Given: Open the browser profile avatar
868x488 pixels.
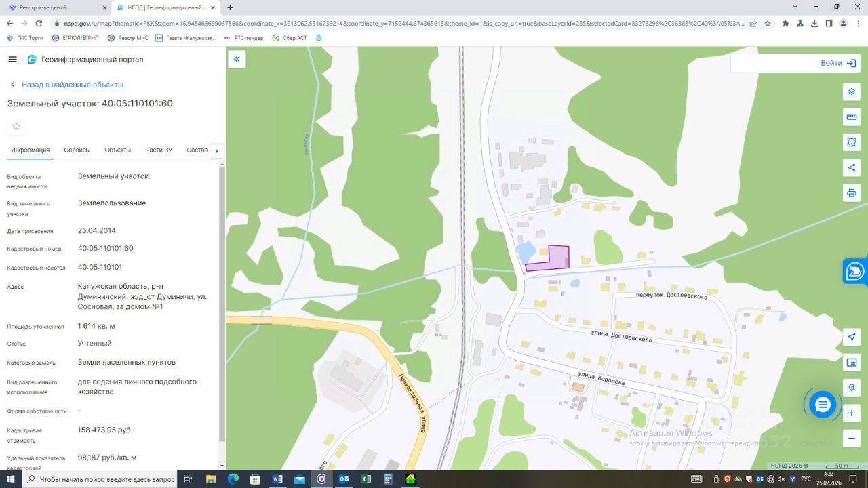Looking at the screenshot, I should coord(844,23).
